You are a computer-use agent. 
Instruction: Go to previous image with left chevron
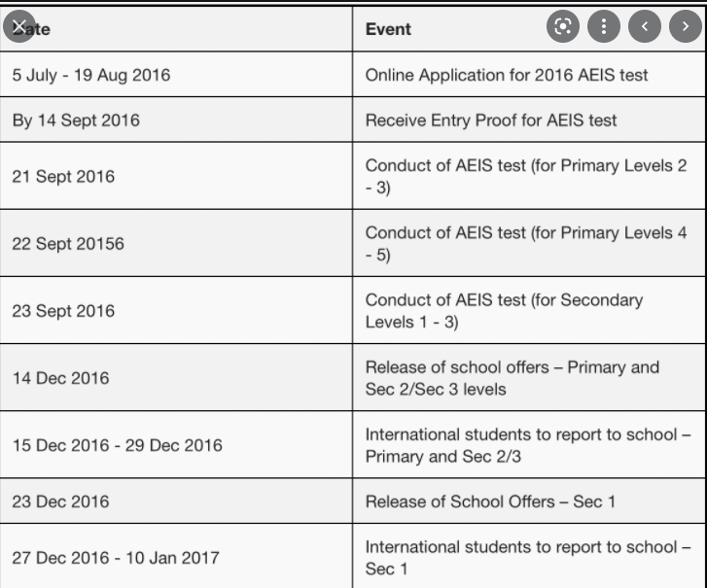pos(645,26)
